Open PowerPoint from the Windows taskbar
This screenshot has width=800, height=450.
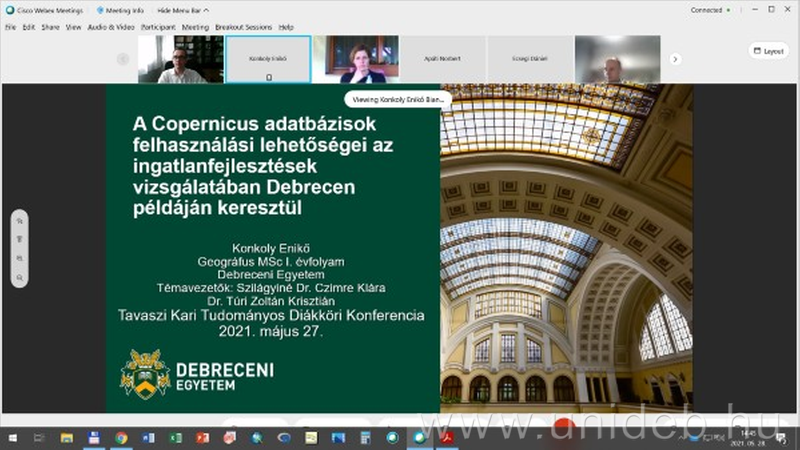tap(202, 438)
